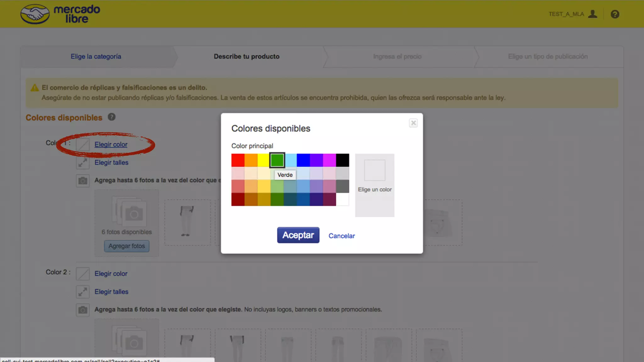Close the Colores disponibles dialog
Screen dimensions: 644x362
click(x=413, y=123)
